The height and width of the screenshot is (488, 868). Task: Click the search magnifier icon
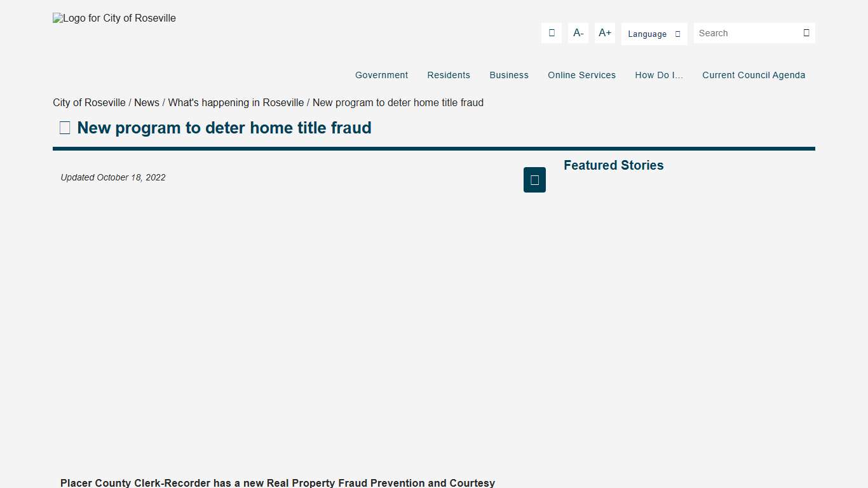[x=806, y=32]
